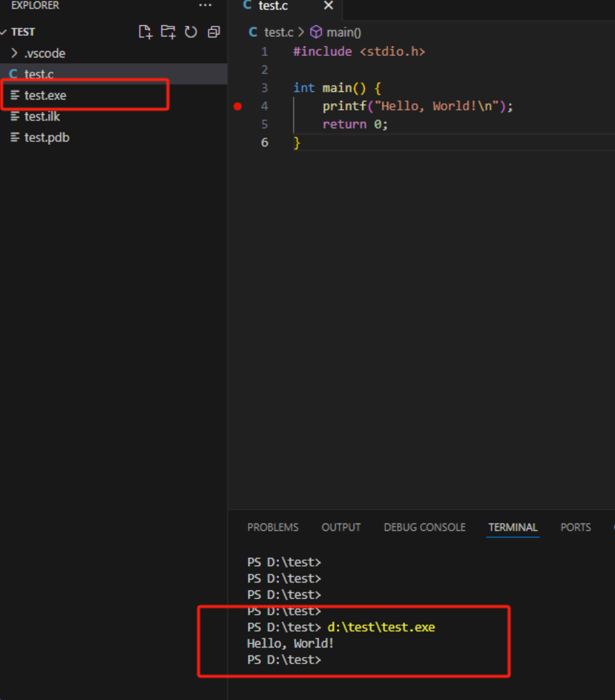The image size is (615, 700).
Task: Open test.pdb from the Explorer
Action: 47,138
